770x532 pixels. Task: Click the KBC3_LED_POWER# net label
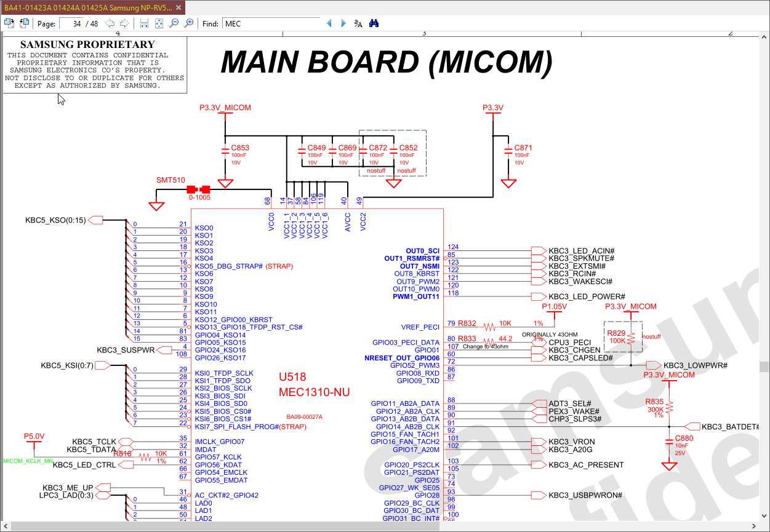[587, 297]
